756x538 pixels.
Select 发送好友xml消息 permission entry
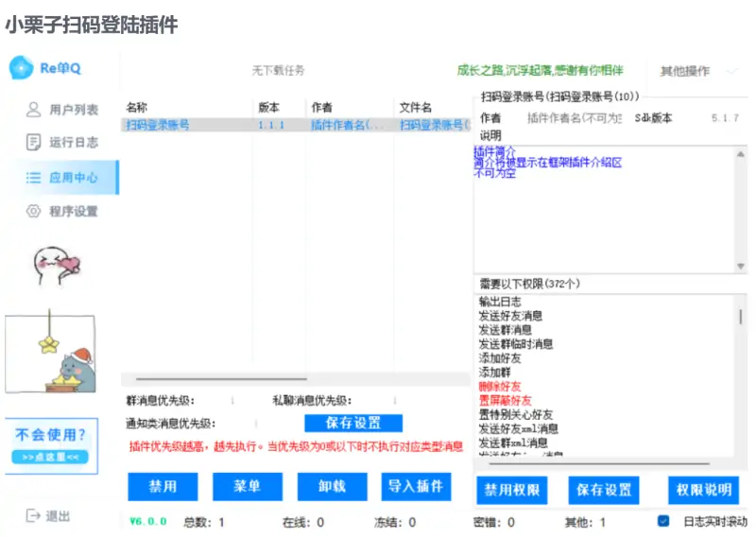point(518,428)
